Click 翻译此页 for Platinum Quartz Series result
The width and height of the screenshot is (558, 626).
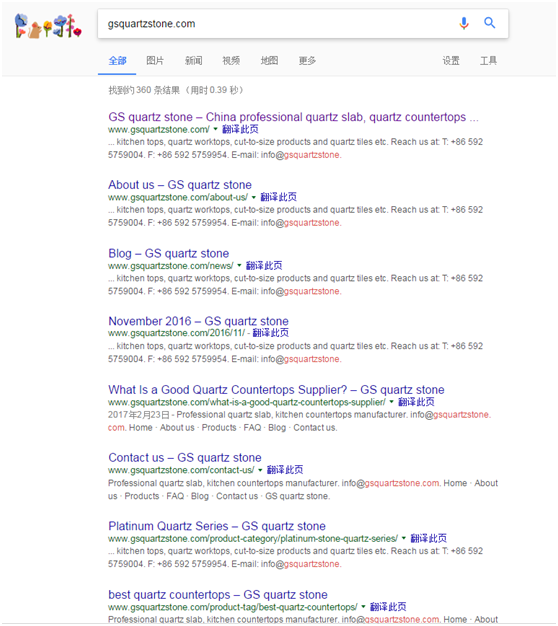tap(429, 539)
